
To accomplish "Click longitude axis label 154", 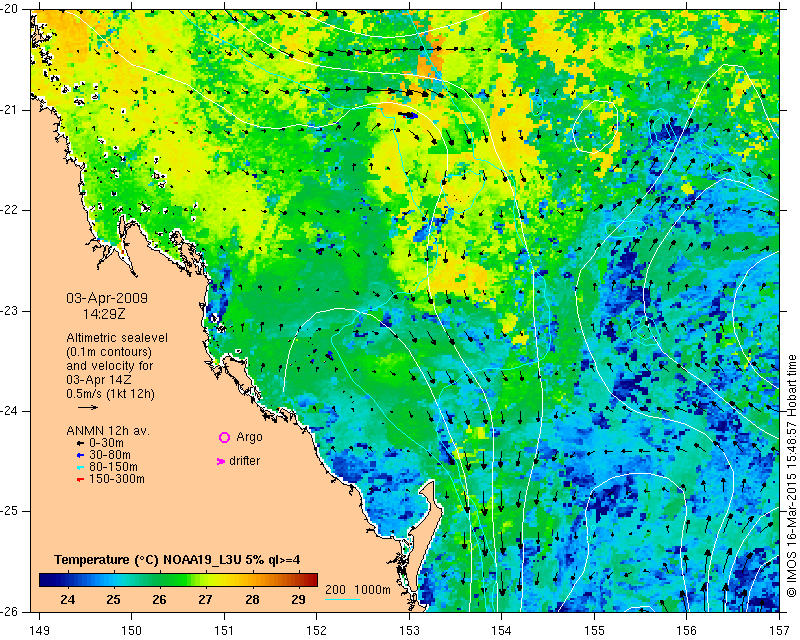I will 502,631.
